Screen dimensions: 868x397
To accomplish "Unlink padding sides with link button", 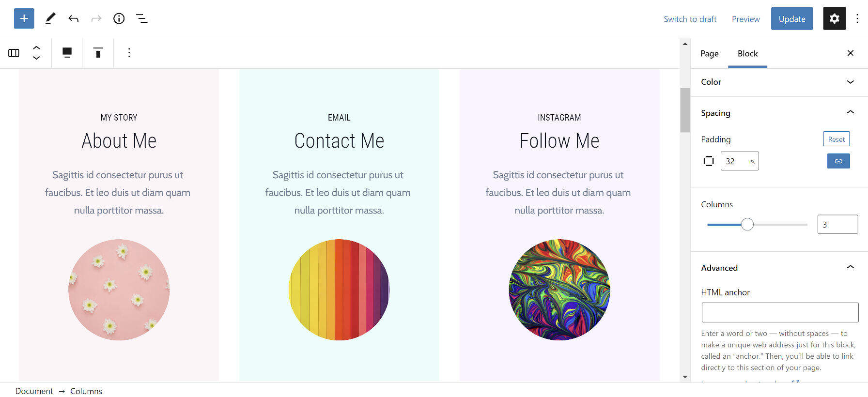I will click(838, 161).
